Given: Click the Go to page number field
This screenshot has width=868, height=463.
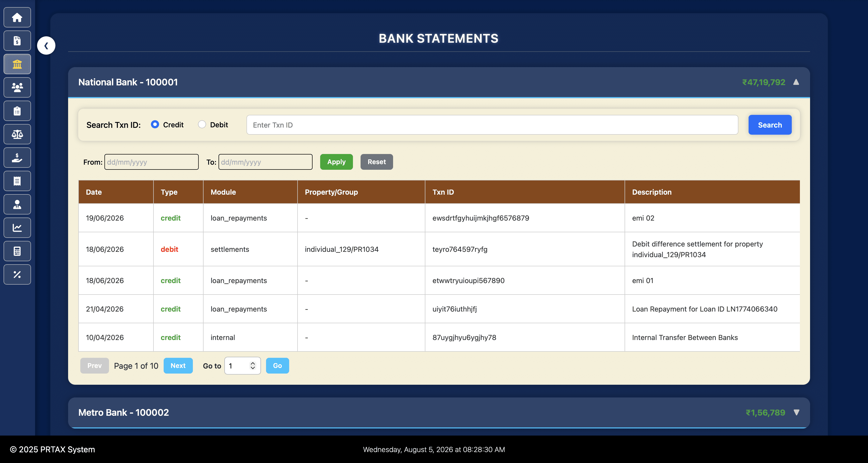Looking at the screenshot, I should (243, 366).
